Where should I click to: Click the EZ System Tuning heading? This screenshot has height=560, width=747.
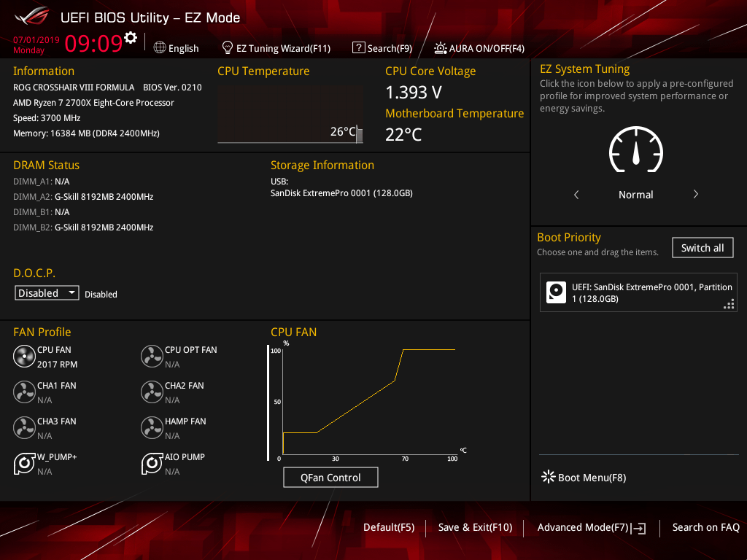coord(584,69)
